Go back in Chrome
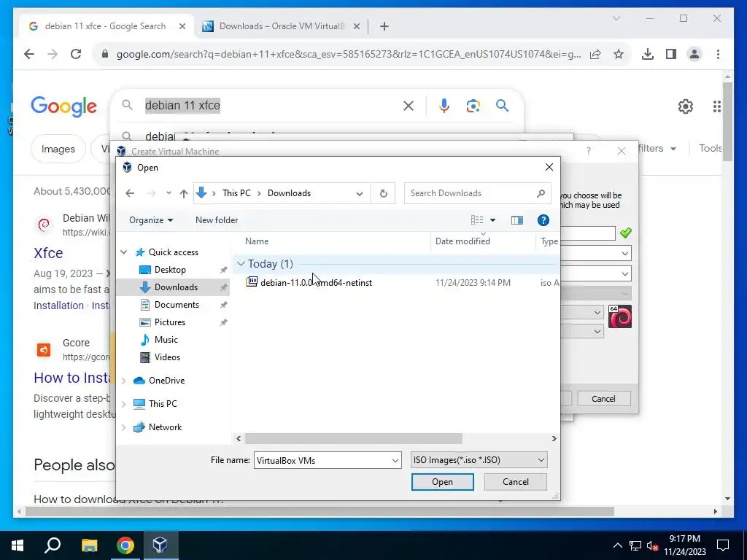Image resolution: width=747 pixels, height=560 pixels. point(29,54)
